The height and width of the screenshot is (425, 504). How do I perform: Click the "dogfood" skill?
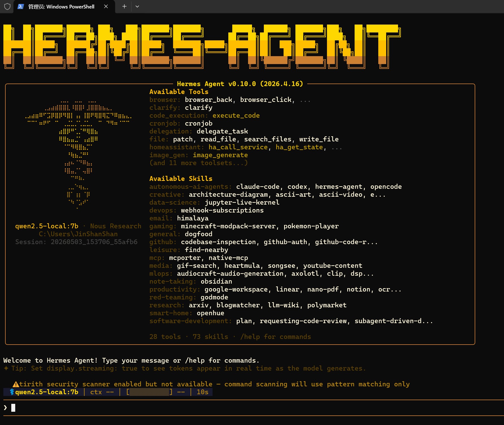click(x=199, y=234)
